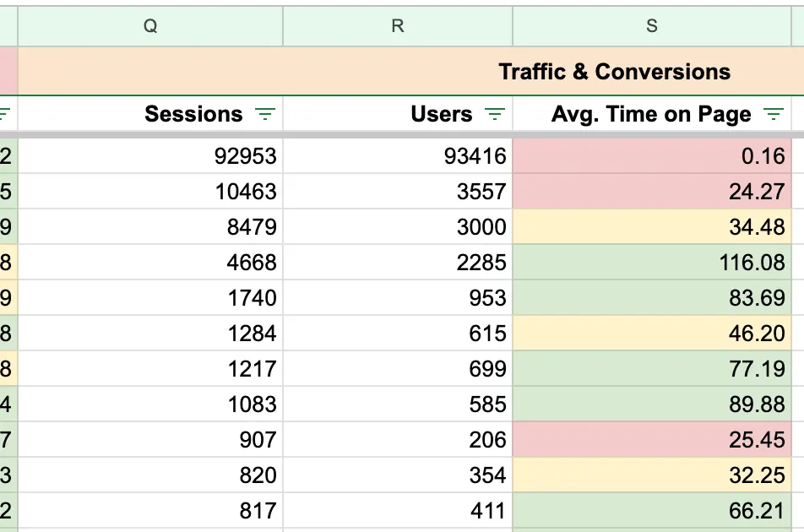Image resolution: width=804 pixels, height=532 pixels.
Task: Select Users cell with value 93416
Action: pos(398,156)
